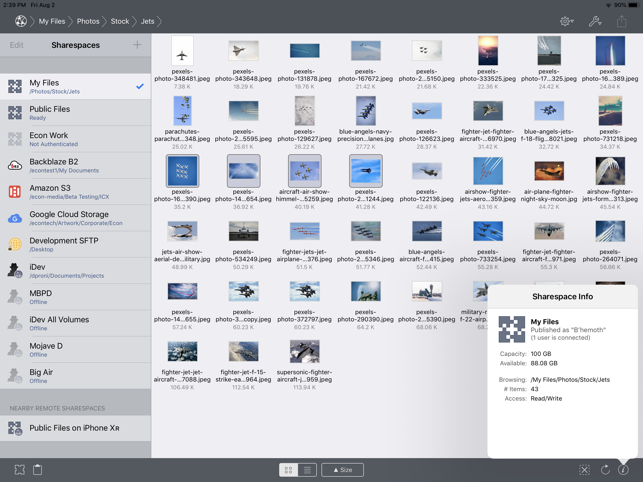Tap the share icon in top bar

tap(621, 21)
